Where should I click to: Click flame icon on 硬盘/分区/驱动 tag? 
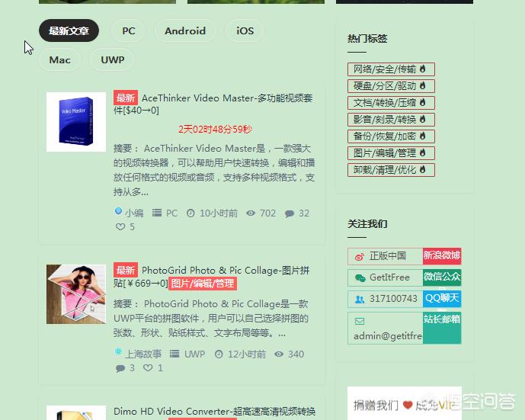coord(423,85)
